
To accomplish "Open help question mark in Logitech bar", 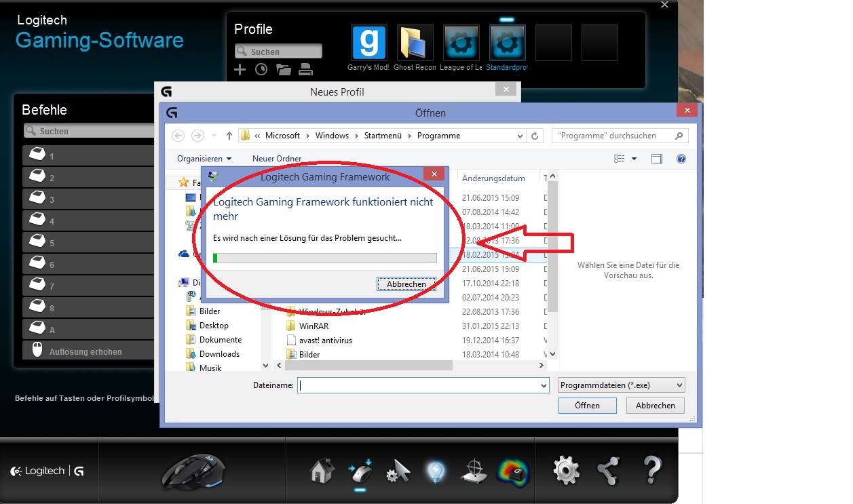I will pos(651,469).
